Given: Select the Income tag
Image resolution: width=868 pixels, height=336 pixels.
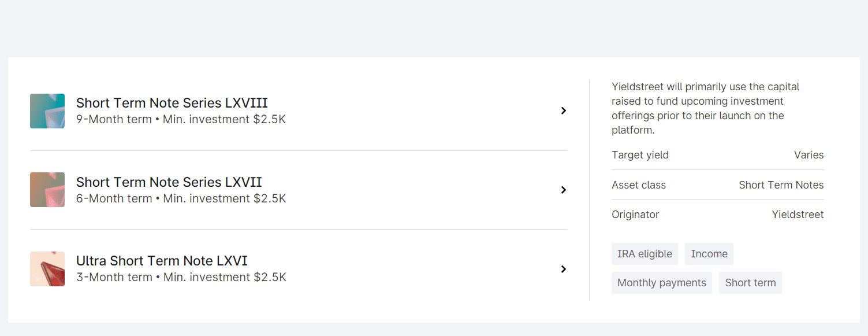Looking at the screenshot, I should click(x=709, y=254).
